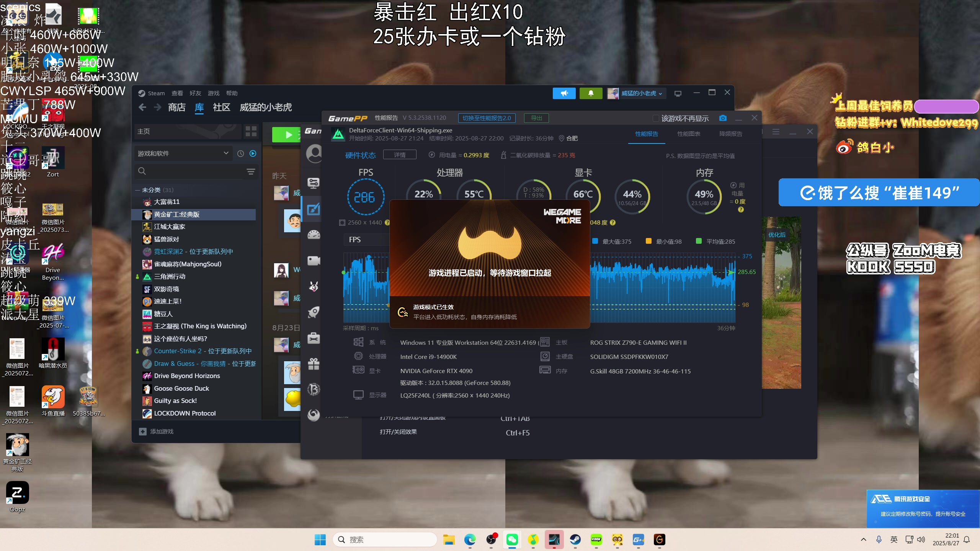Screen dimensions: 980x551
Task: Click the 英 input method indicator
Action: point(894,540)
